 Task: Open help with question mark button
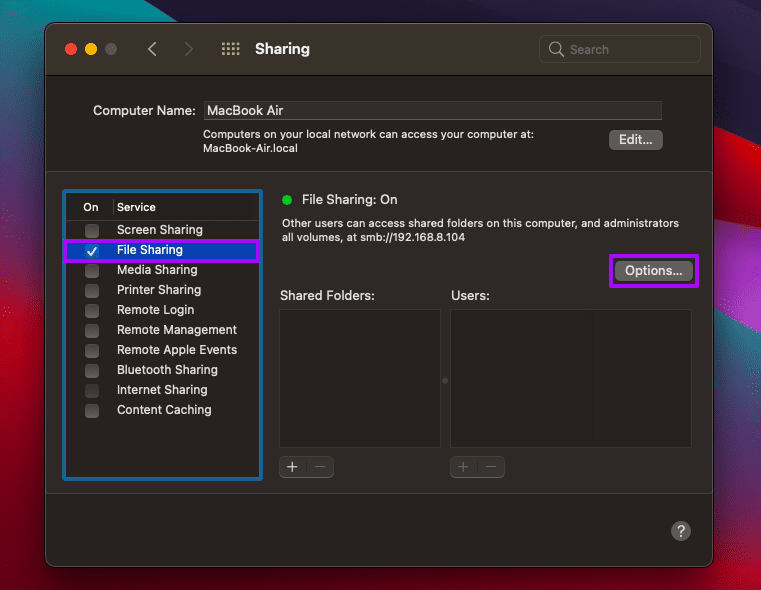(680, 531)
